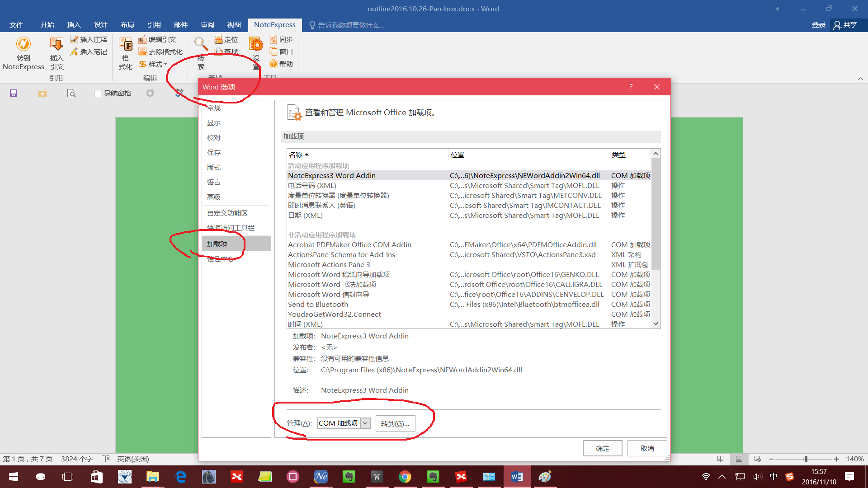This screenshot has height=488, width=868.
Task: Click the 格式化 ribbon icon
Action: point(125,53)
